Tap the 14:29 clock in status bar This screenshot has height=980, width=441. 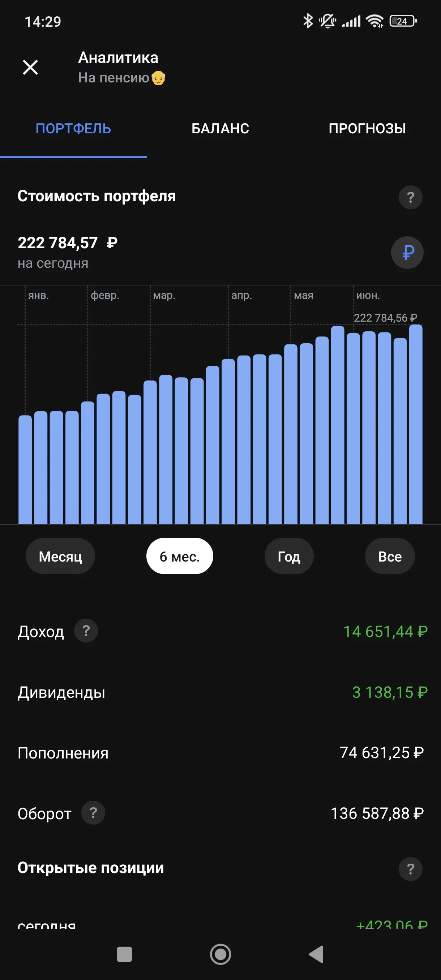43,22
